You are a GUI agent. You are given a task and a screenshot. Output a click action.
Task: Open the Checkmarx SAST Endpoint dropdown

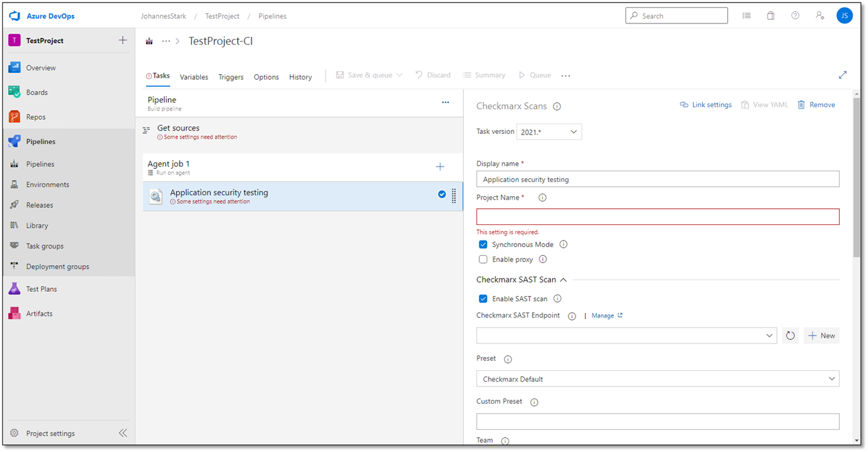click(627, 335)
